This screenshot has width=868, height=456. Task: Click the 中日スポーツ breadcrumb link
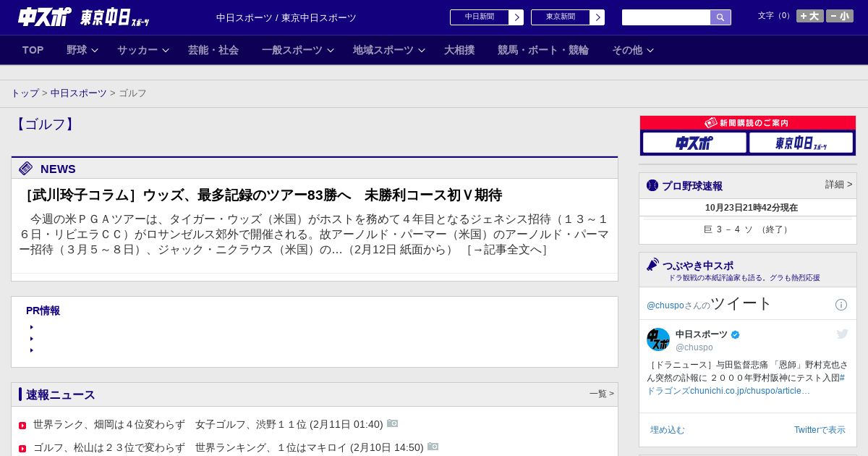click(x=79, y=93)
